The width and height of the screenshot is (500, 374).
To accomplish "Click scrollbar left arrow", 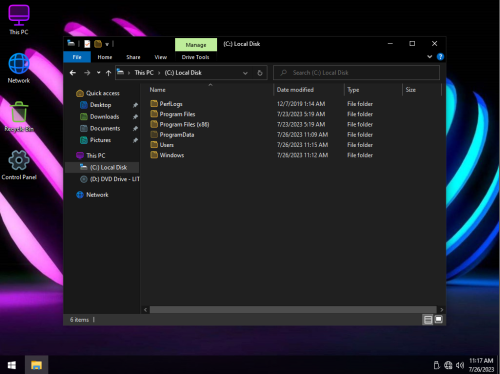I will 145,310.
